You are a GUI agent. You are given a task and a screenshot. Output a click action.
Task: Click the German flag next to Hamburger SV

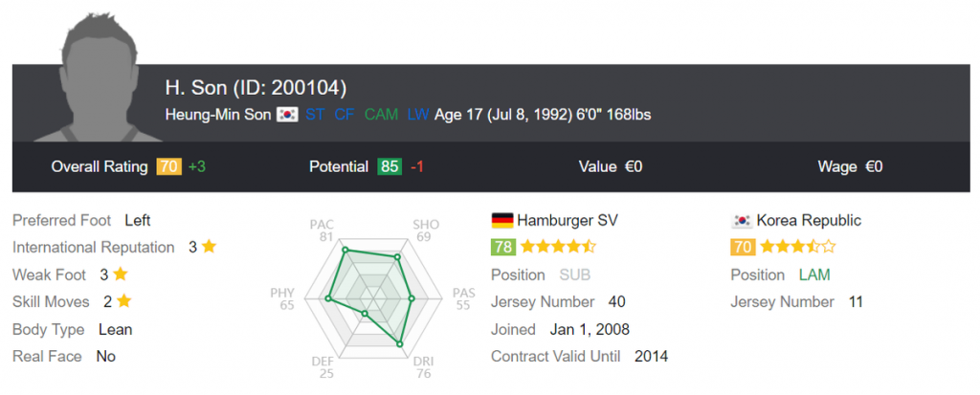point(501,220)
